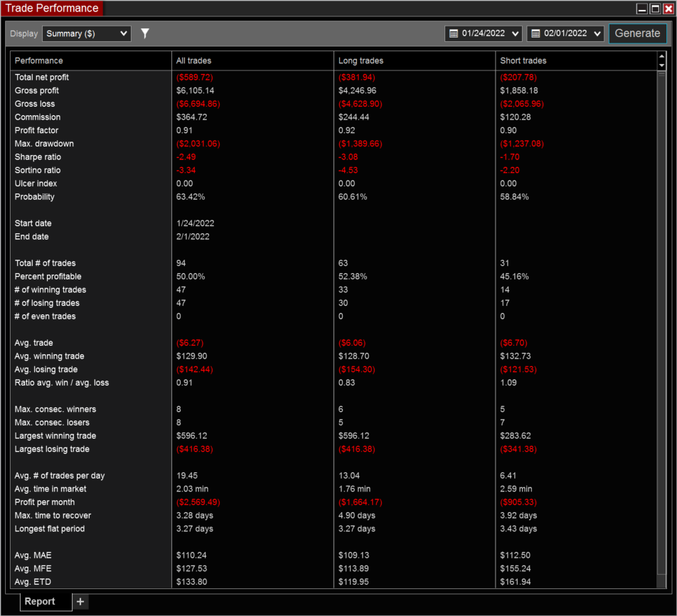
Task: Close the Trade Performance window
Action: point(668,9)
